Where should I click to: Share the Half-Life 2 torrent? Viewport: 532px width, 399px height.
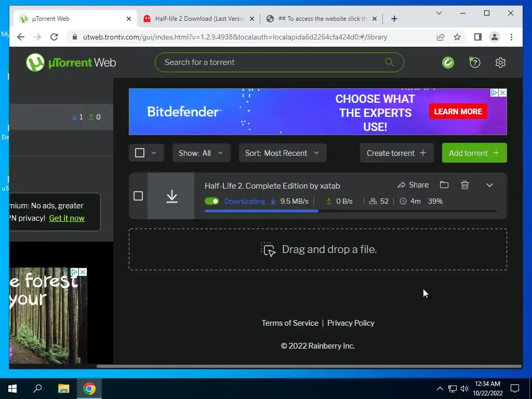pos(413,185)
